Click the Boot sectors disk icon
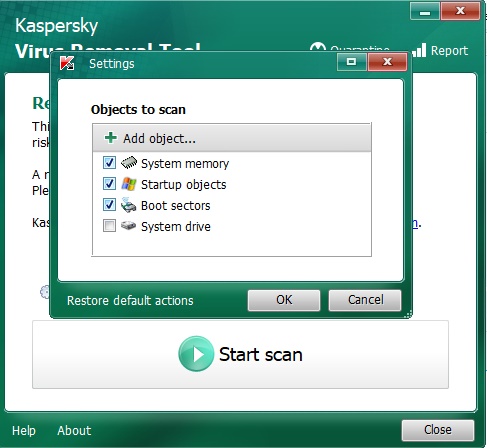Image resolution: width=487 pixels, height=448 pixels. point(128,205)
